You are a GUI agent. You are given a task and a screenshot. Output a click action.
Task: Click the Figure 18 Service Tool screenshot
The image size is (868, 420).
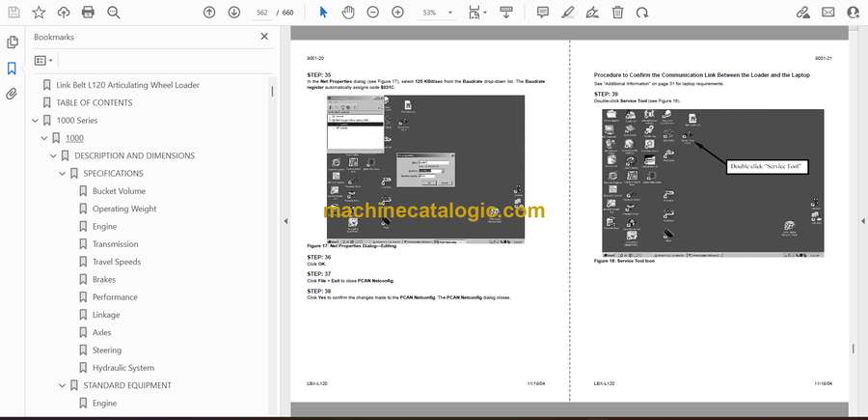coord(713,182)
